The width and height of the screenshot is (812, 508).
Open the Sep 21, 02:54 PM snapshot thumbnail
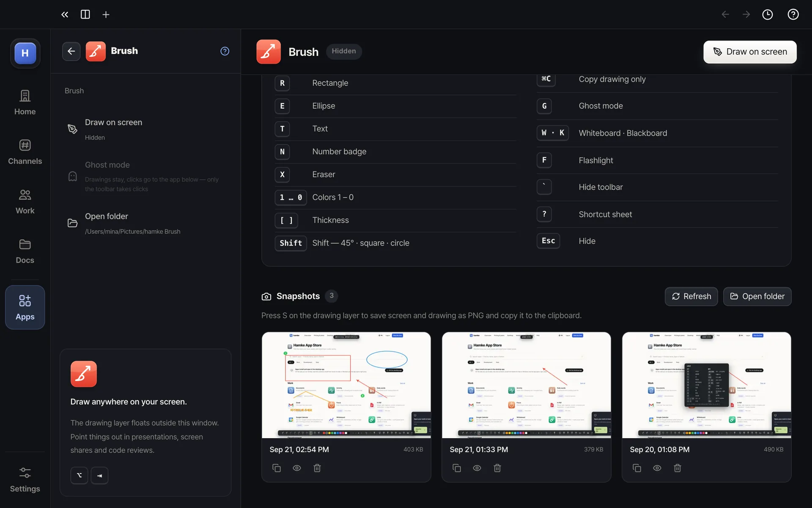[x=346, y=385]
